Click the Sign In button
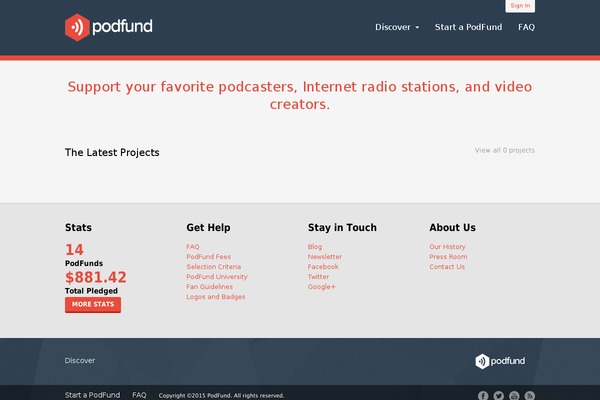 (x=520, y=6)
